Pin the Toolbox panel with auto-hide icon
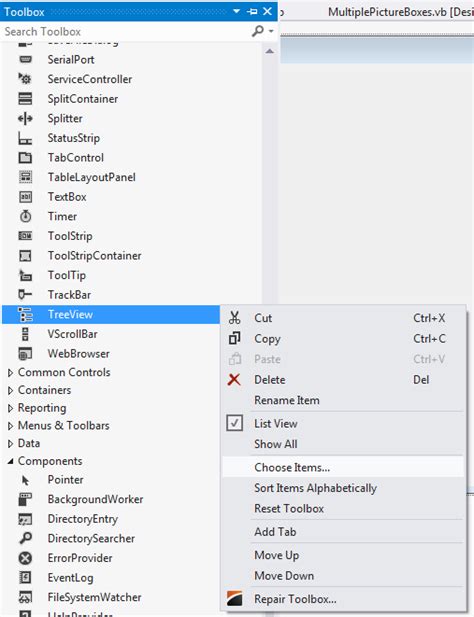474x617 pixels. point(252,11)
